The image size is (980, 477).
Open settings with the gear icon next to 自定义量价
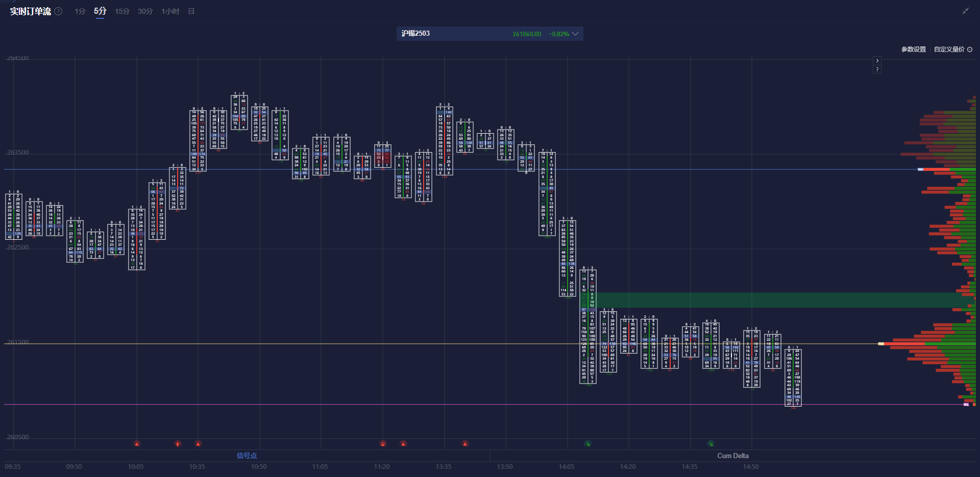(971, 49)
